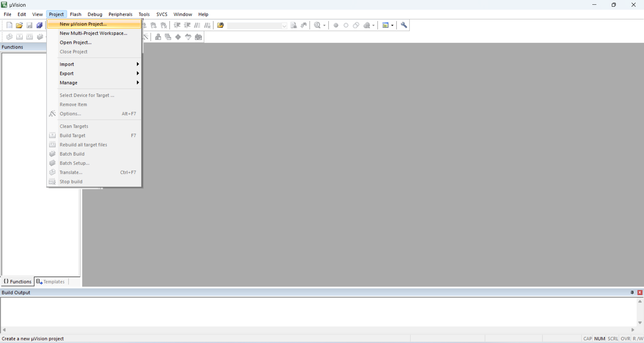Screen dimensions: 644x343
Task: Click the Incremental Find binoculars icon
Action: (x=304, y=25)
